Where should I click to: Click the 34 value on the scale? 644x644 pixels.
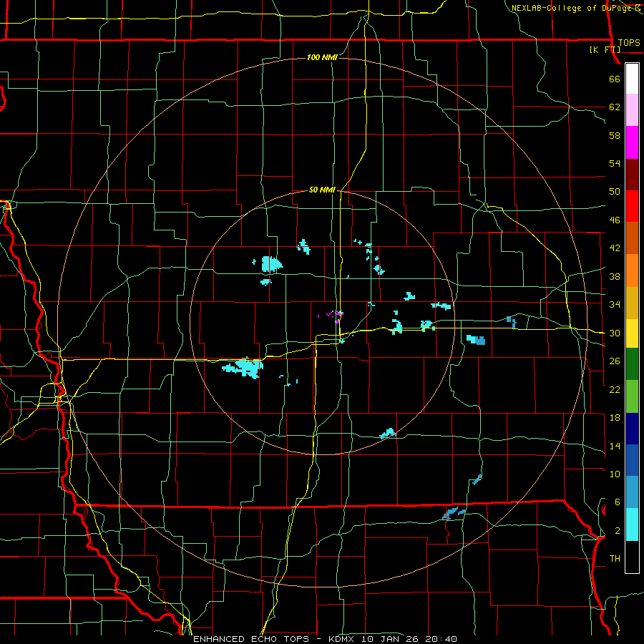[x=615, y=305]
